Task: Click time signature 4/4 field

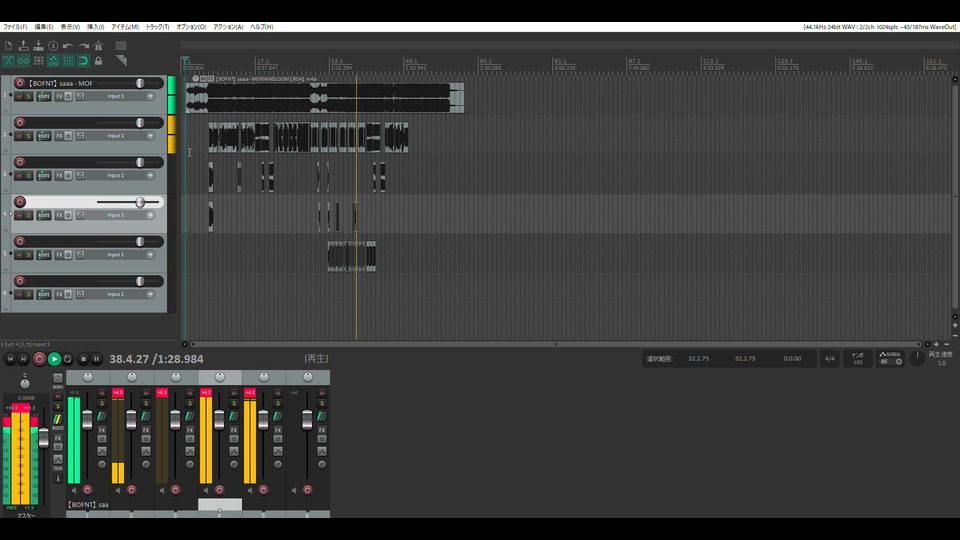Action: [830, 359]
